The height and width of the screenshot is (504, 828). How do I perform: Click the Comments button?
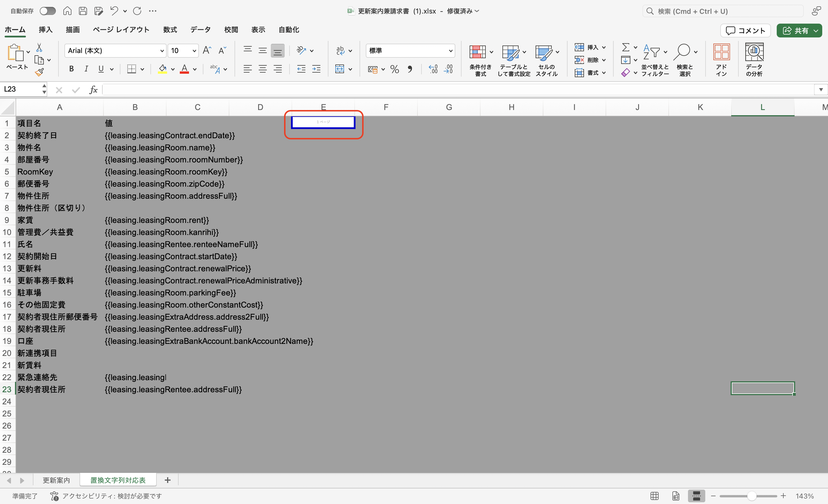(745, 31)
